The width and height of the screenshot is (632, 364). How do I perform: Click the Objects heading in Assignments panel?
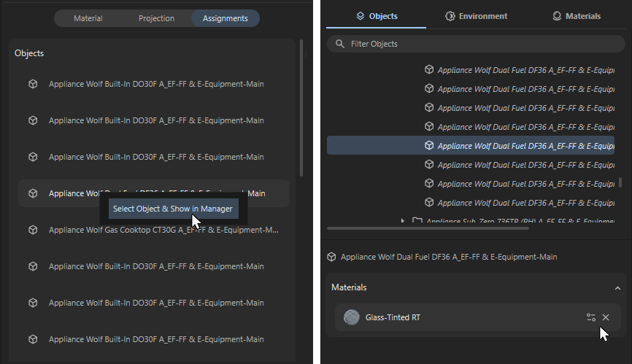coord(29,53)
